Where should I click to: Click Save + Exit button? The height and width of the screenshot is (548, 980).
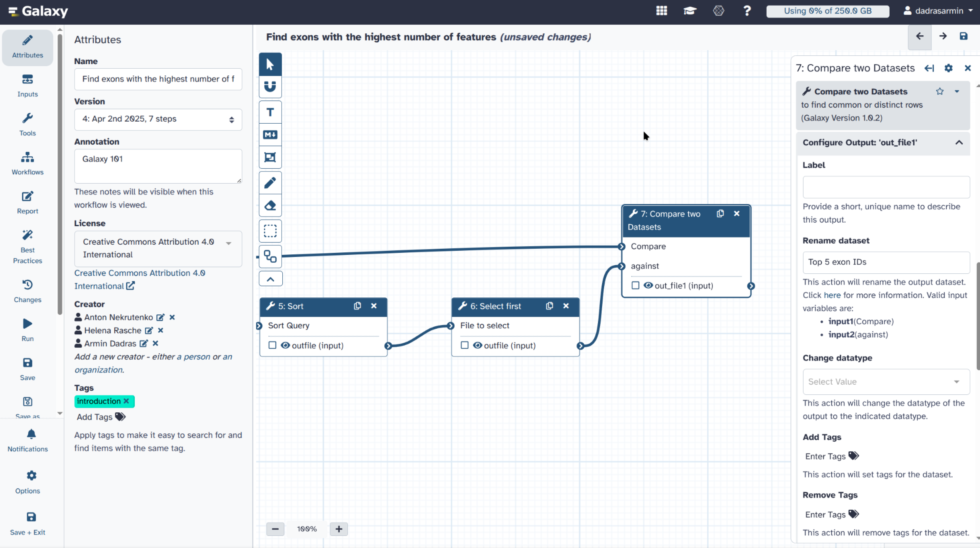(x=27, y=524)
